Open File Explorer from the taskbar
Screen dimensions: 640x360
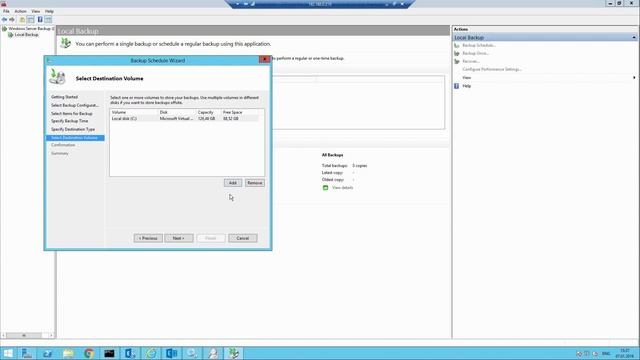click(x=68, y=353)
